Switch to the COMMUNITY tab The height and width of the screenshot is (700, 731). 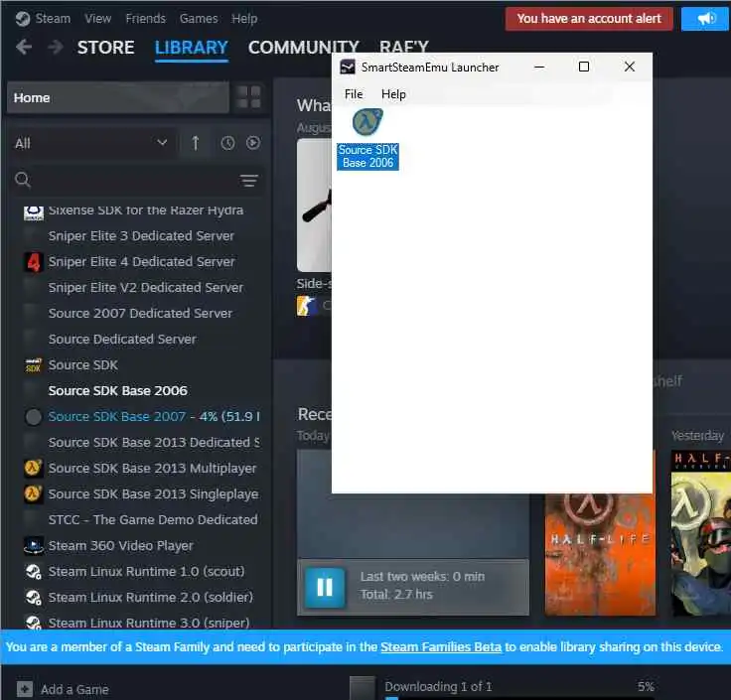(x=304, y=48)
